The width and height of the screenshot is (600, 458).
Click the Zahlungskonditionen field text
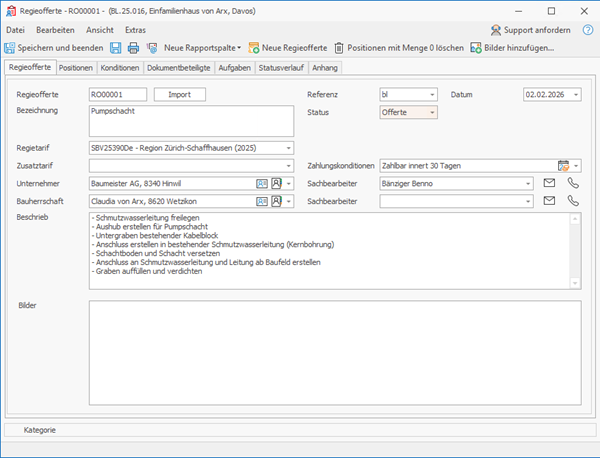tap(421, 166)
